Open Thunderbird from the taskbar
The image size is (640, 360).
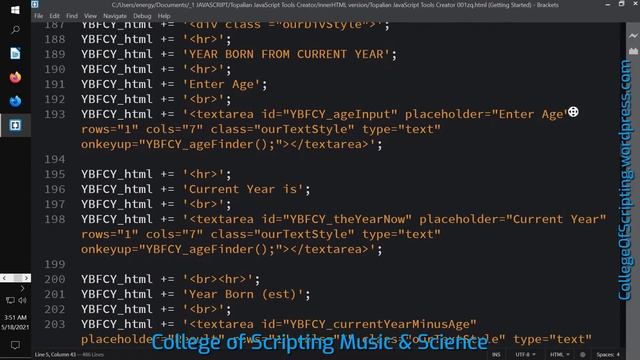[x=15, y=101]
